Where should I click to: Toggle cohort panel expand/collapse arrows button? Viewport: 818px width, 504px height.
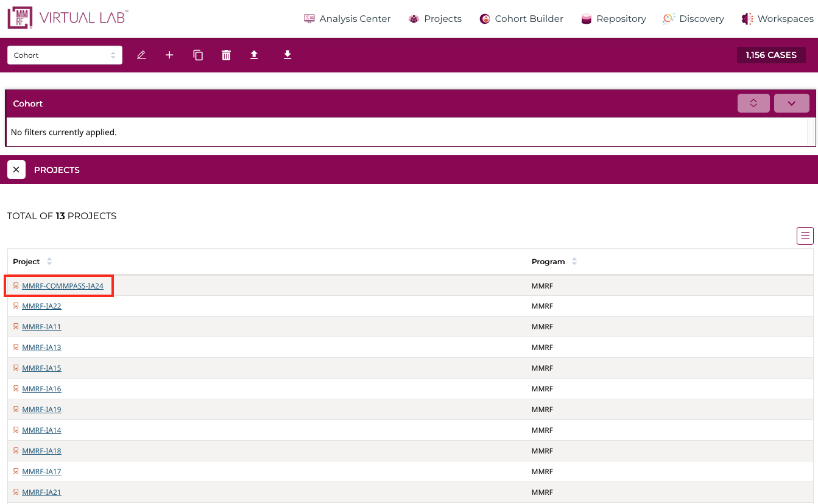click(753, 103)
